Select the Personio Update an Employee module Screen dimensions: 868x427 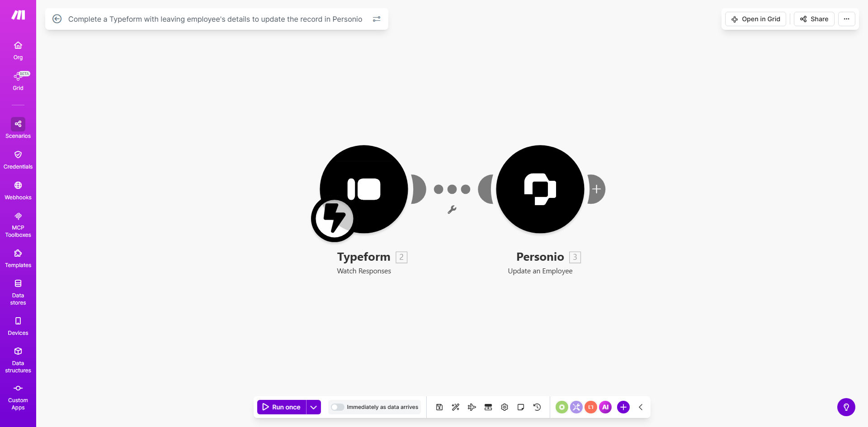(540, 189)
